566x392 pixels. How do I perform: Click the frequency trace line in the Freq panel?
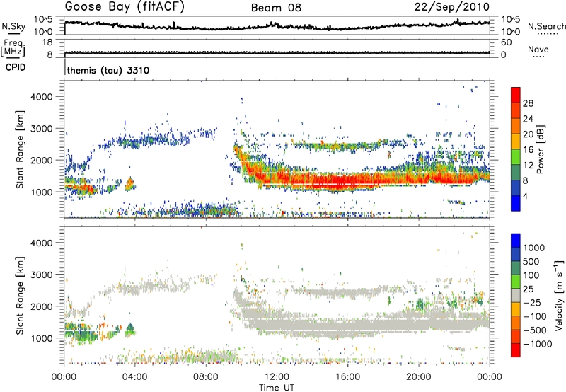pos(277,52)
